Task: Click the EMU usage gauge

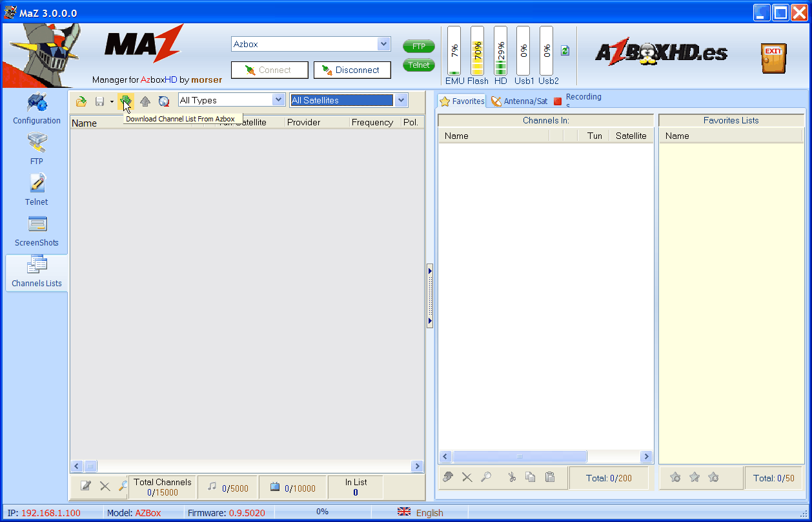Action: point(454,51)
